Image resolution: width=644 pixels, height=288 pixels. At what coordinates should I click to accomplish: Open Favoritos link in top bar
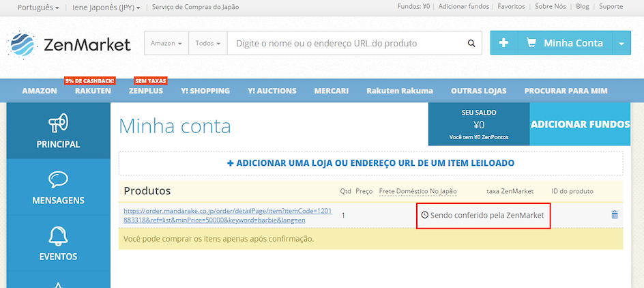pos(512,7)
